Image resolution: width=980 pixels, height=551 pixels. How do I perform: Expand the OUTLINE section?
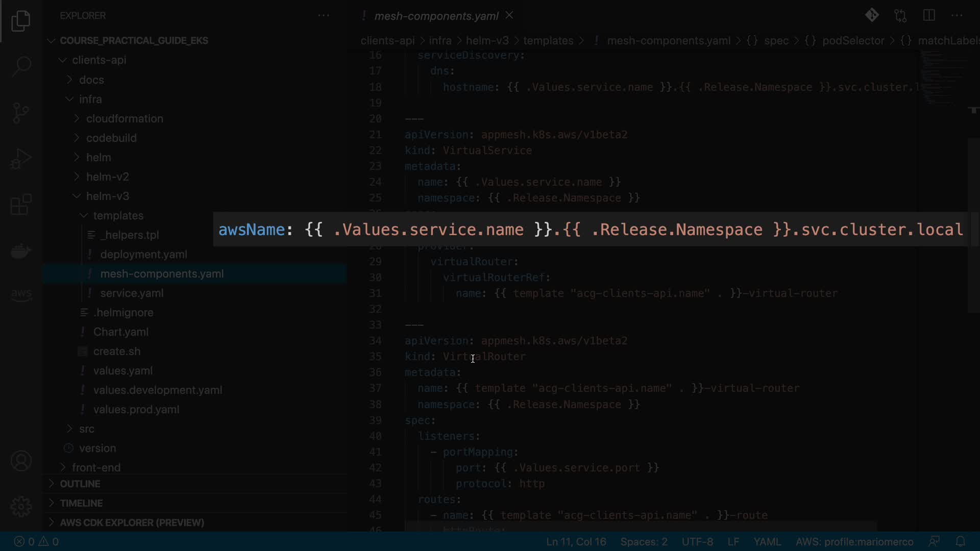(x=80, y=484)
